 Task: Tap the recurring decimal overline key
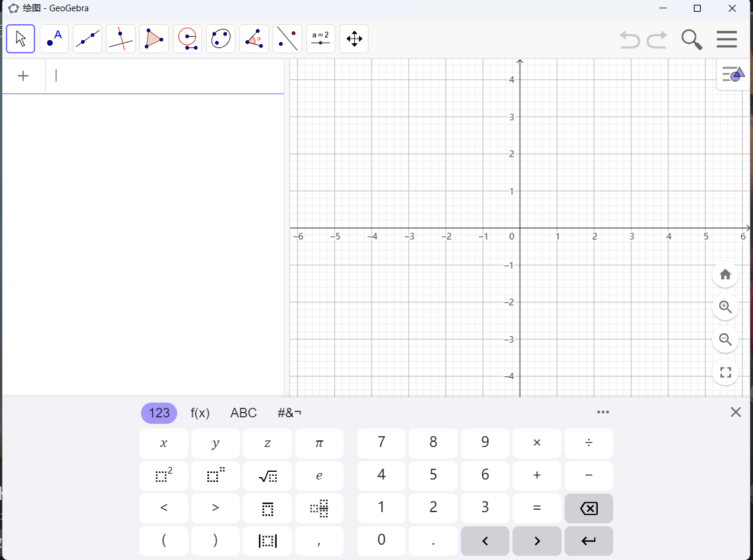coord(267,508)
